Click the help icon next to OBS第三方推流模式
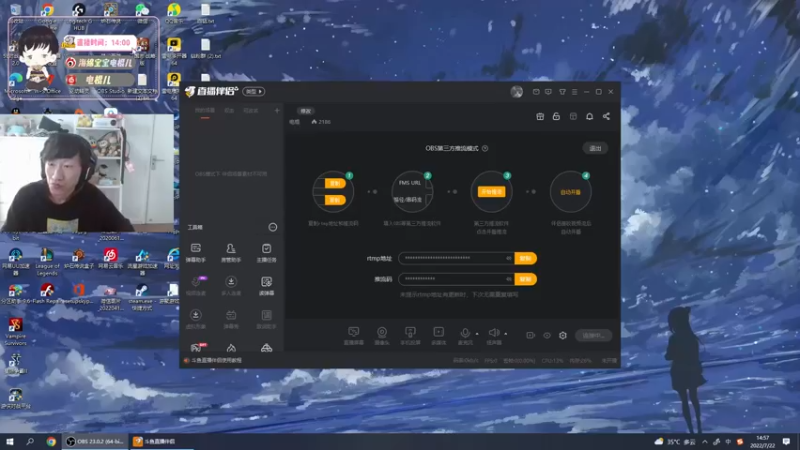The height and width of the screenshot is (450, 800). 485,148
